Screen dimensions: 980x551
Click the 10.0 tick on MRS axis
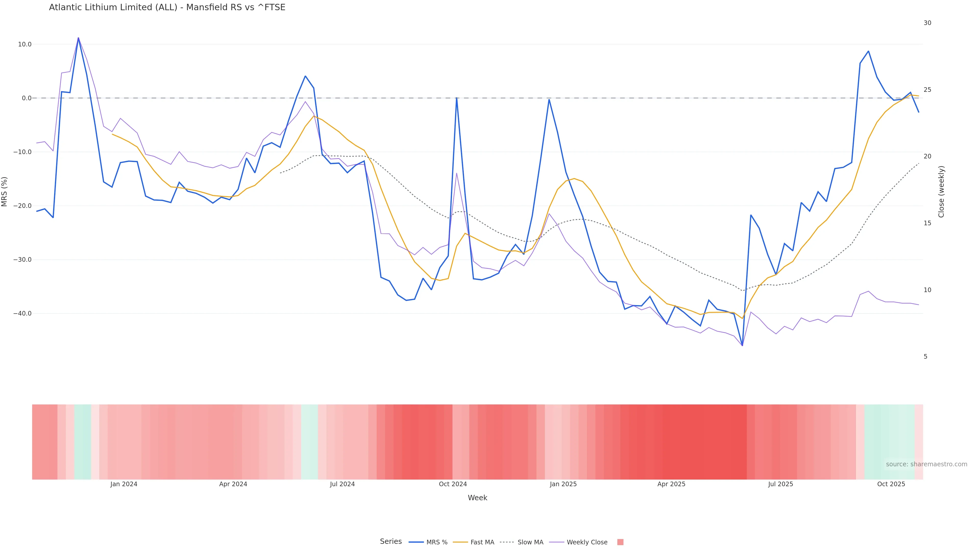[x=24, y=44]
